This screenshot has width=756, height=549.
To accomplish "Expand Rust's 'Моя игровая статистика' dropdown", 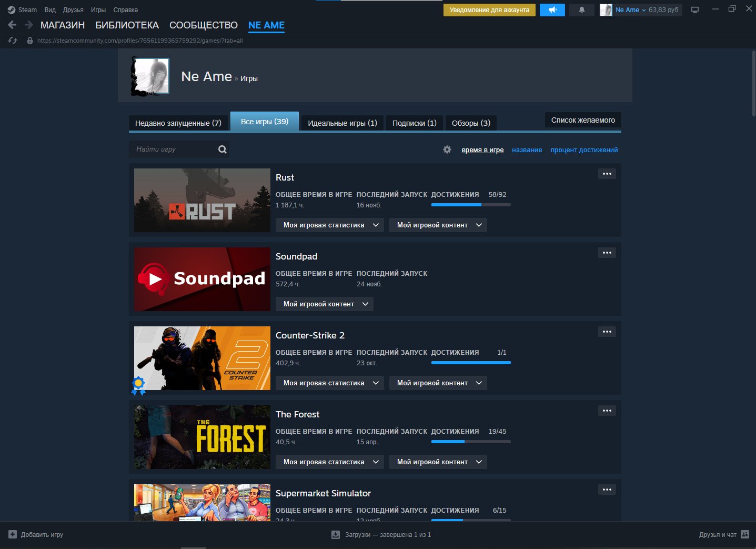I will [x=330, y=225].
